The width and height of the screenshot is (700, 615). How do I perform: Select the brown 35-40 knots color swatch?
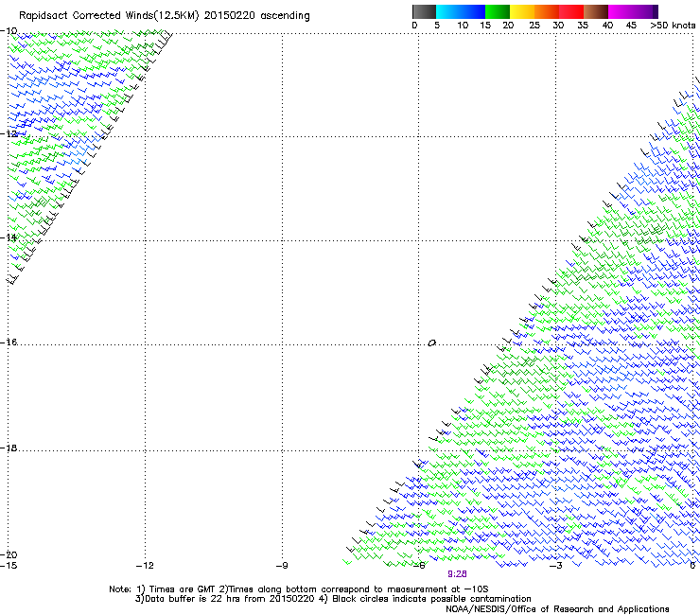(596, 11)
